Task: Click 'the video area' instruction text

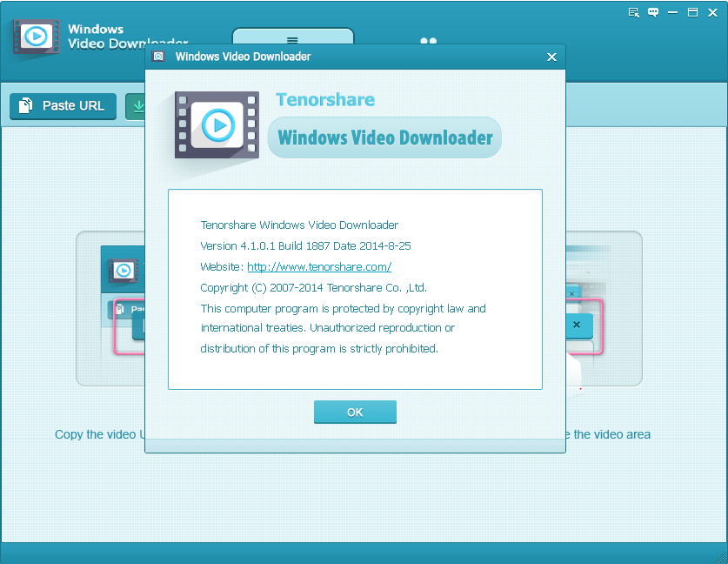Action: coord(608,434)
